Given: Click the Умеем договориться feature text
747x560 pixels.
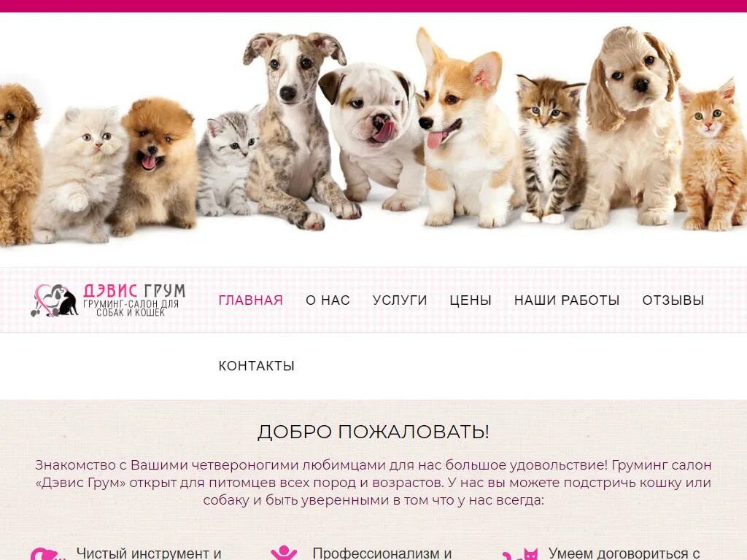Looking at the screenshot, I should [624, 553].
